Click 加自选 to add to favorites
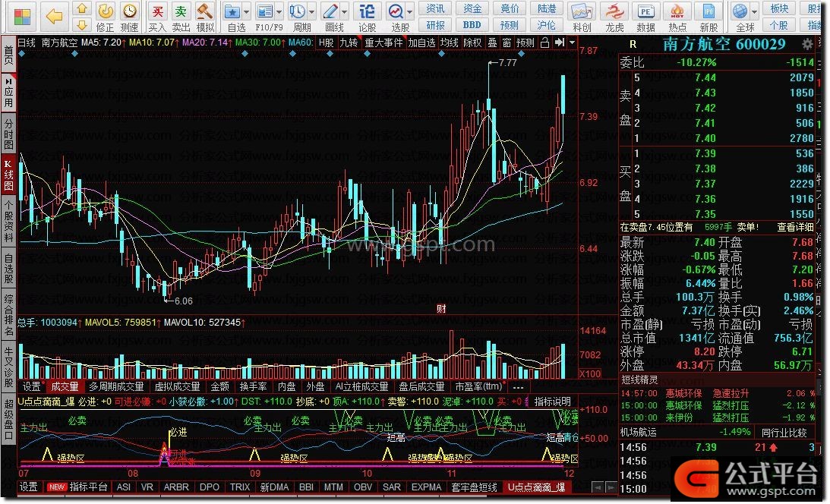 (422, 43)
